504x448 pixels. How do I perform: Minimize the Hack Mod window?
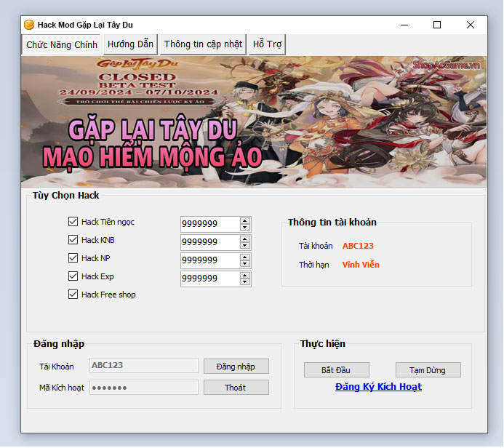404,25
